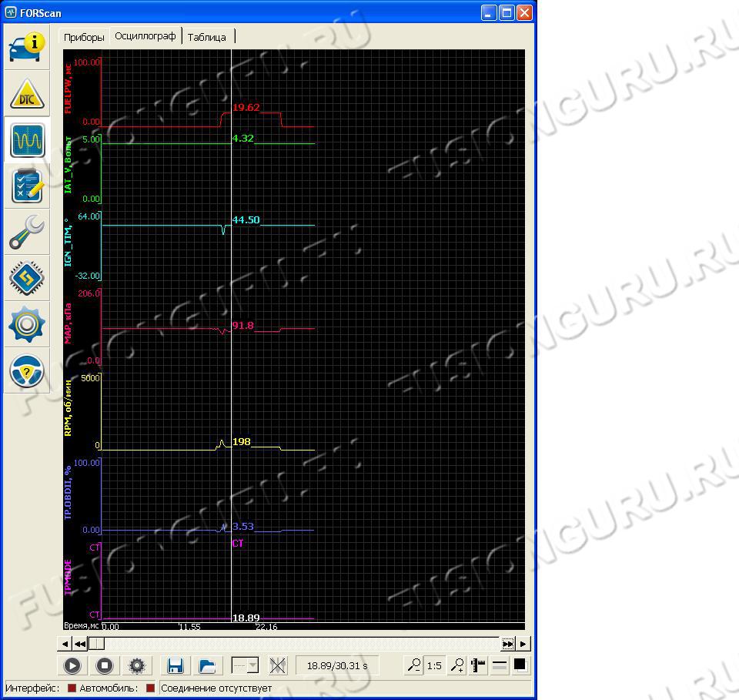
Task: Click the FORScan title bar icon
Action: 10,13
